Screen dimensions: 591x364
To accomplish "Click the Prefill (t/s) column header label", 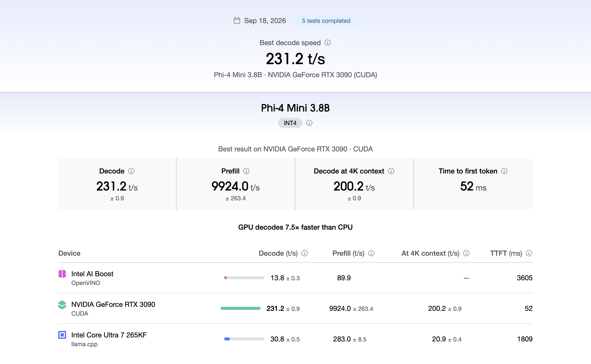I will (348, 253).
